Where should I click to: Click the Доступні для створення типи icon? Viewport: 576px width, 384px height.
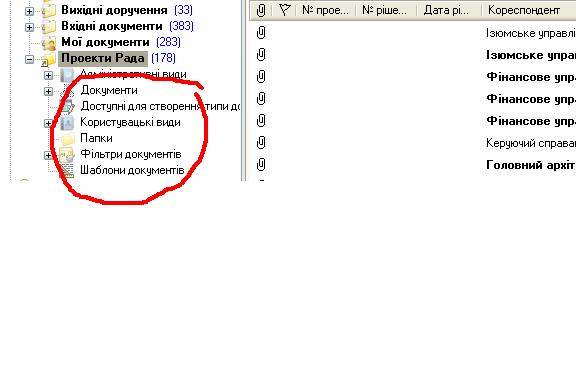pos(67,107)
